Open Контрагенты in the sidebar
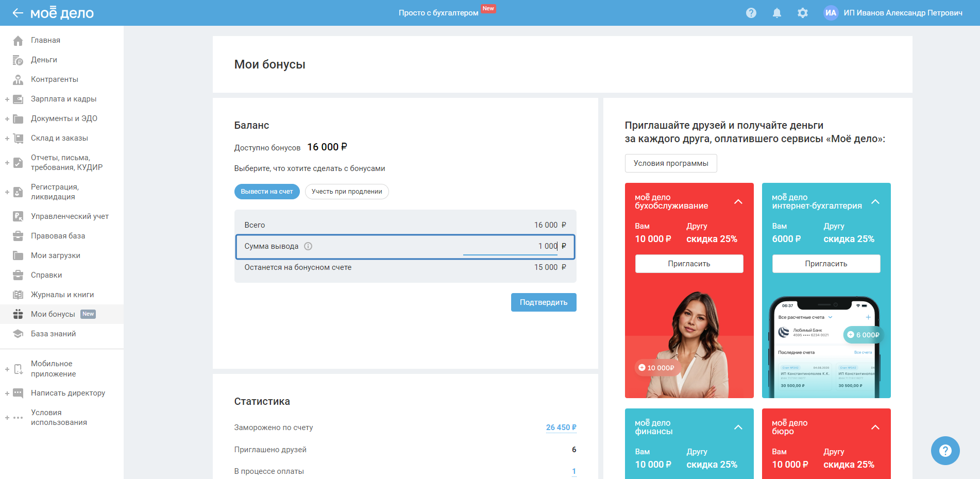This screenshot has height=479, width=980. point(55,79)
